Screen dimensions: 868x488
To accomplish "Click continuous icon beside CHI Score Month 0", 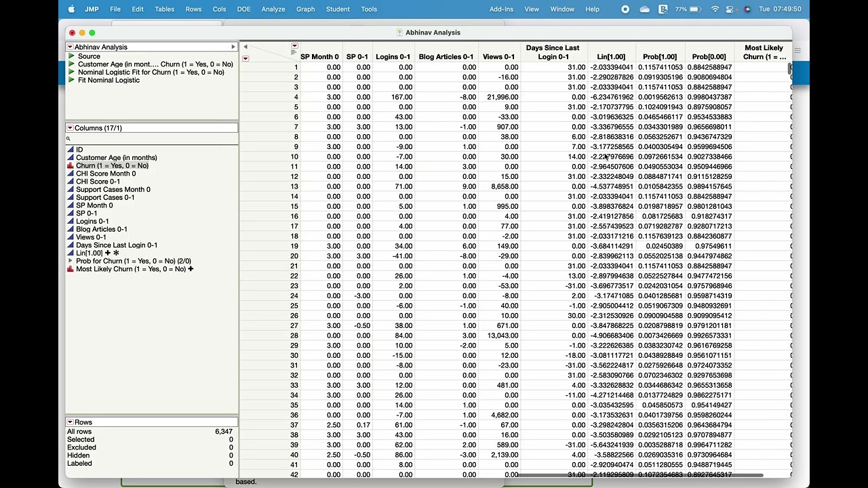I will (70, 174).
